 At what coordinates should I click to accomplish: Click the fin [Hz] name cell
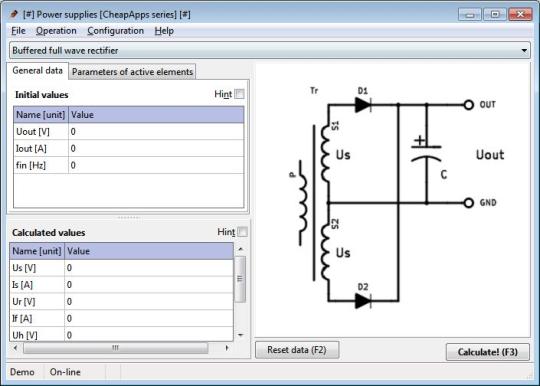[41, 165]
